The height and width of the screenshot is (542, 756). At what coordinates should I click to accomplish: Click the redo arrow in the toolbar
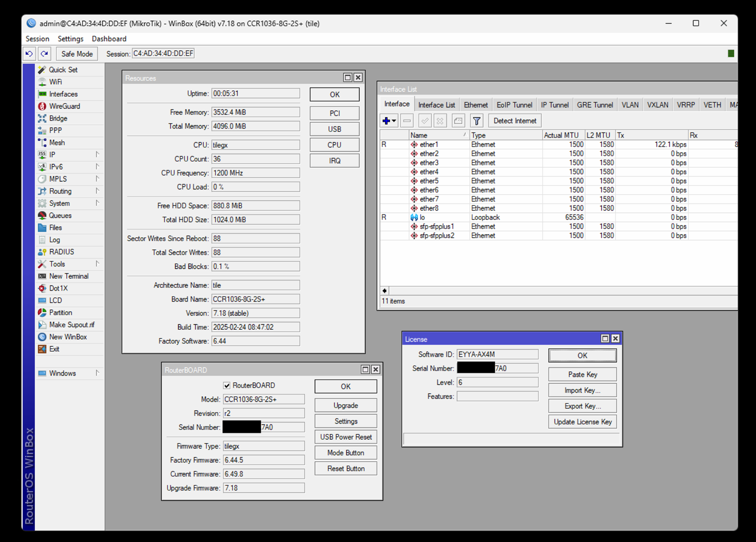pos(44,54)
